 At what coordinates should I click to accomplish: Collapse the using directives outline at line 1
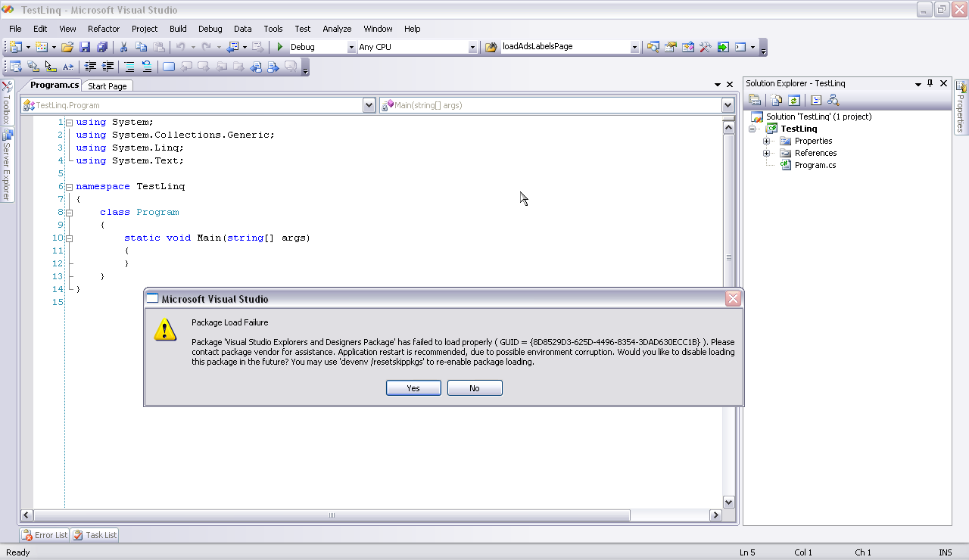tap(69, 123)
